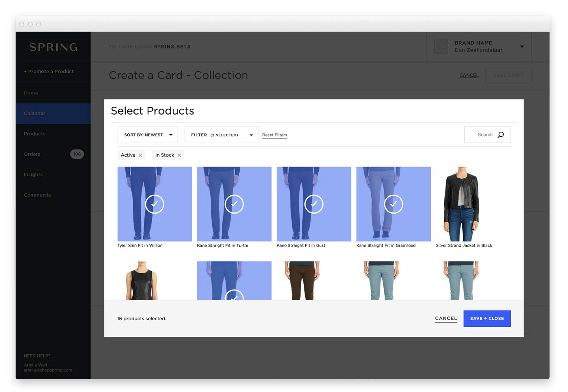Click the Reset Filters link

point(275,135)
